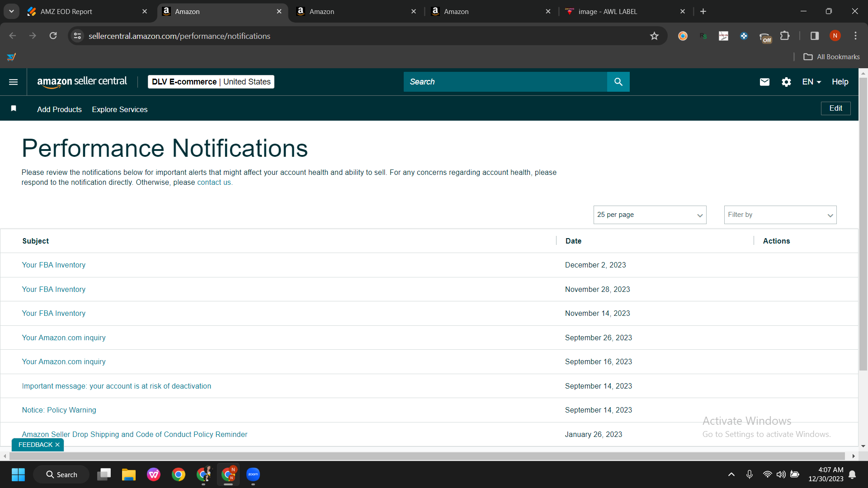Close the image - AWL LABEL tab
The image size is (868, 488).
point(683,11)
